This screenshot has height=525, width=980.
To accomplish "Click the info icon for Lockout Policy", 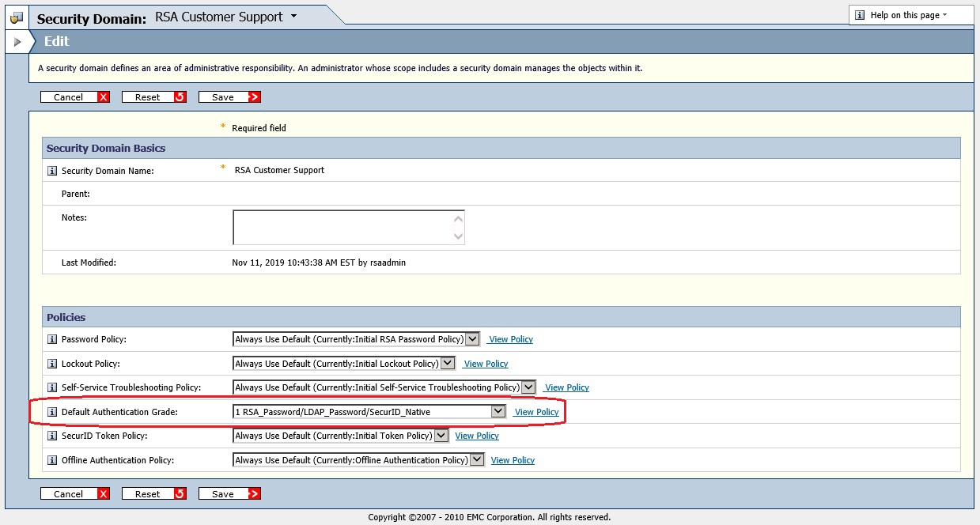I will pos(51,363).
